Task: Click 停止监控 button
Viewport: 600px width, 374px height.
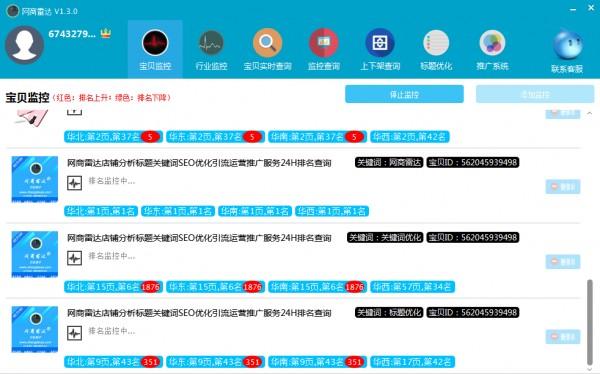Action: (x=404, y=94)
